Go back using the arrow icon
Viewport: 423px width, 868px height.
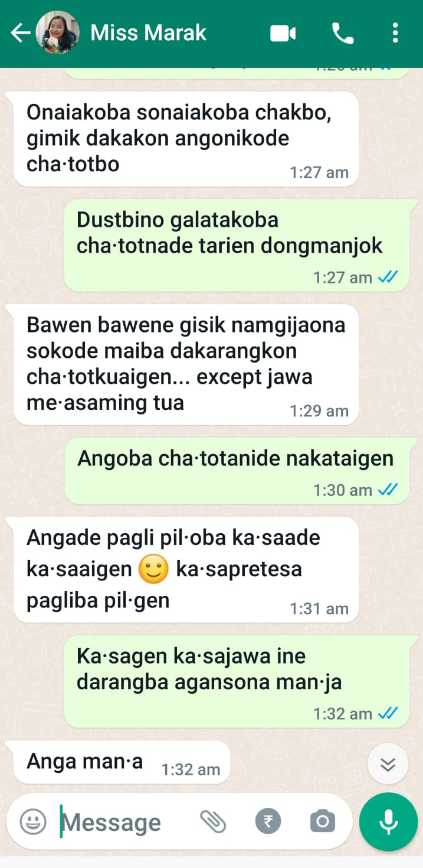(x=21, y=33)
